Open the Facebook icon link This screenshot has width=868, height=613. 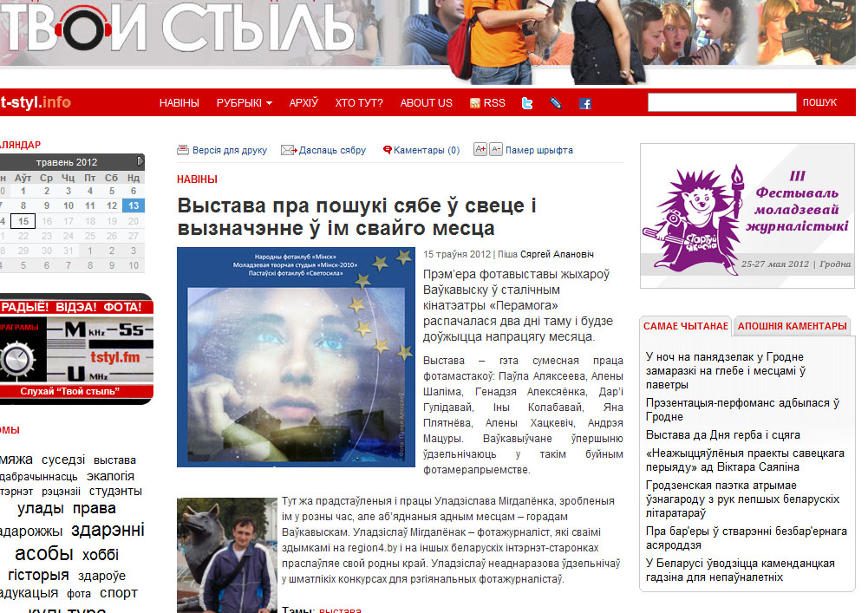pyautogui.click(x=585, y=103)
